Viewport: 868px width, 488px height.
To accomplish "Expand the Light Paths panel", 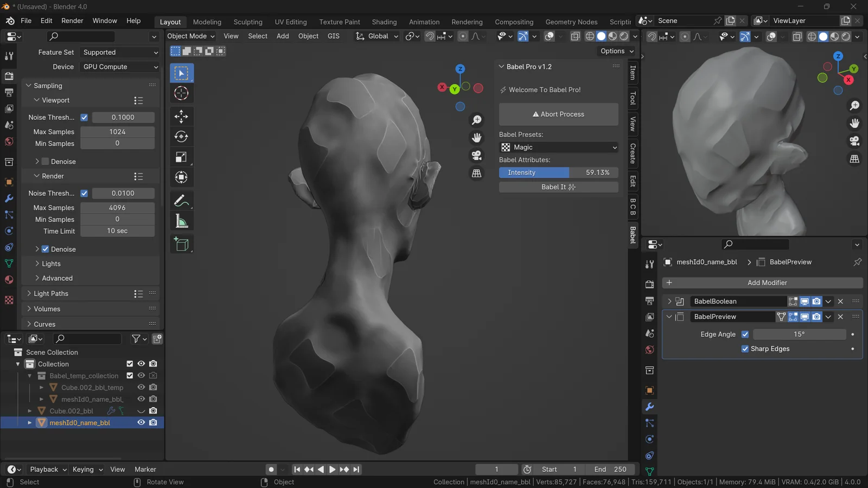I will pyautogui.click(x=51, y=293).
